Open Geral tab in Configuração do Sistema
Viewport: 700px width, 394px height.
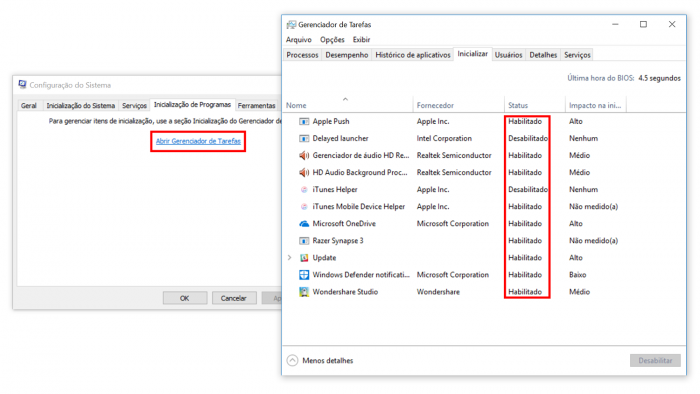click(29, 106)
